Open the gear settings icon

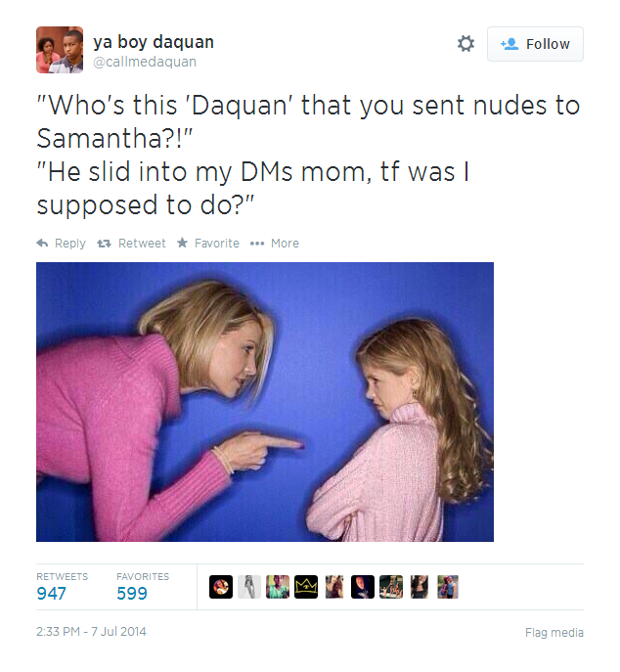click(465, 44)
